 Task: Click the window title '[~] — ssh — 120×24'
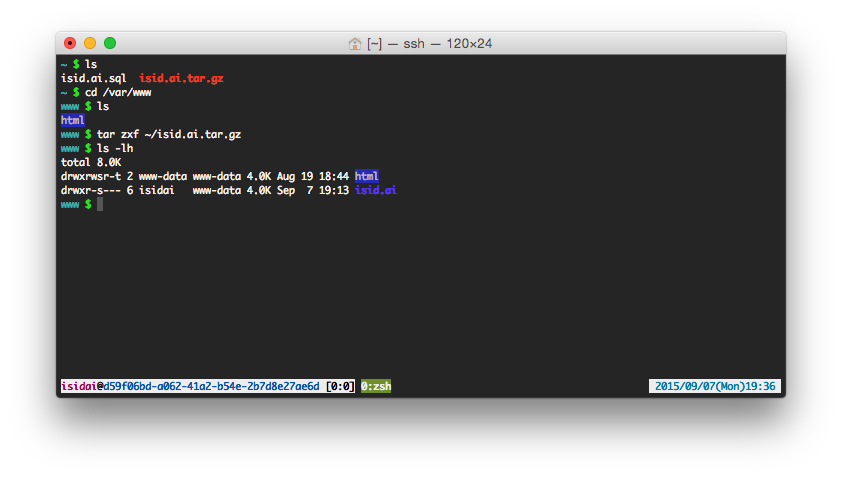tap(430, 44)
